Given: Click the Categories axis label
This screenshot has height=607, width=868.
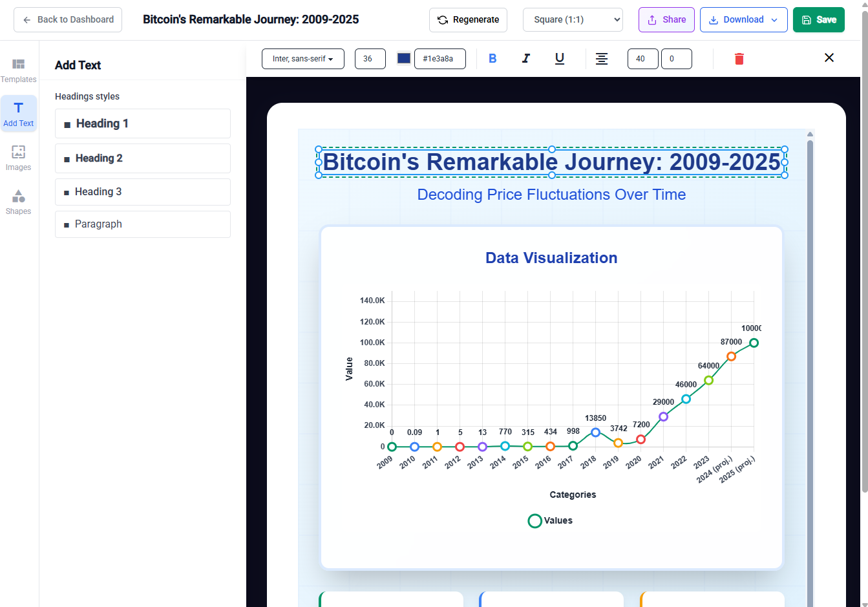Looking at the screenshot, I should tap(573, 495).
